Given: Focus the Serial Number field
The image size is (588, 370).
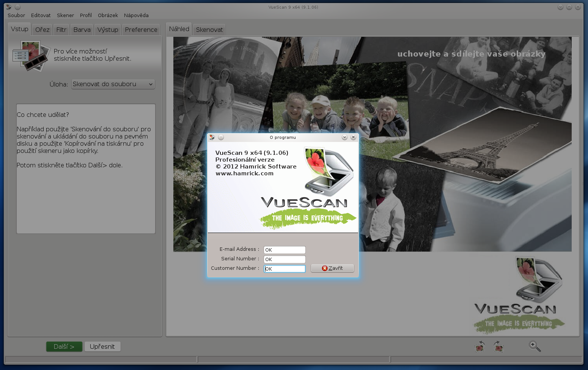Looking at the screenshot, I should 285,259.
